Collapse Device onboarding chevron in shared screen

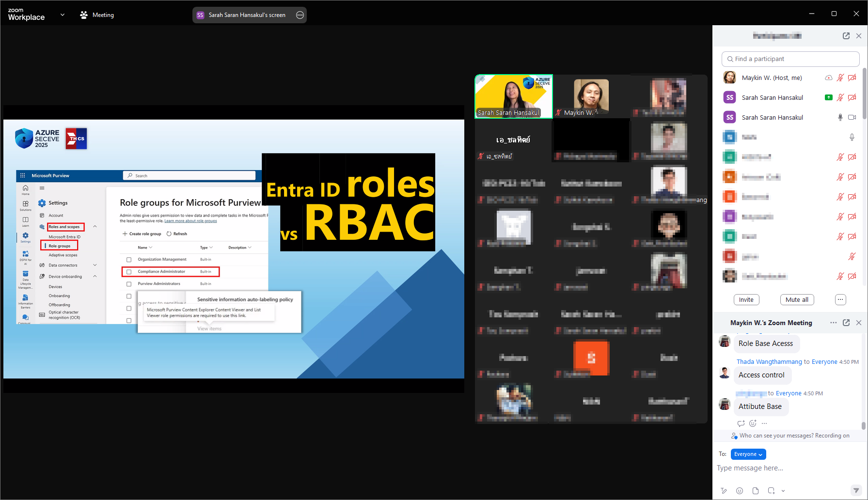click(95, 276)
